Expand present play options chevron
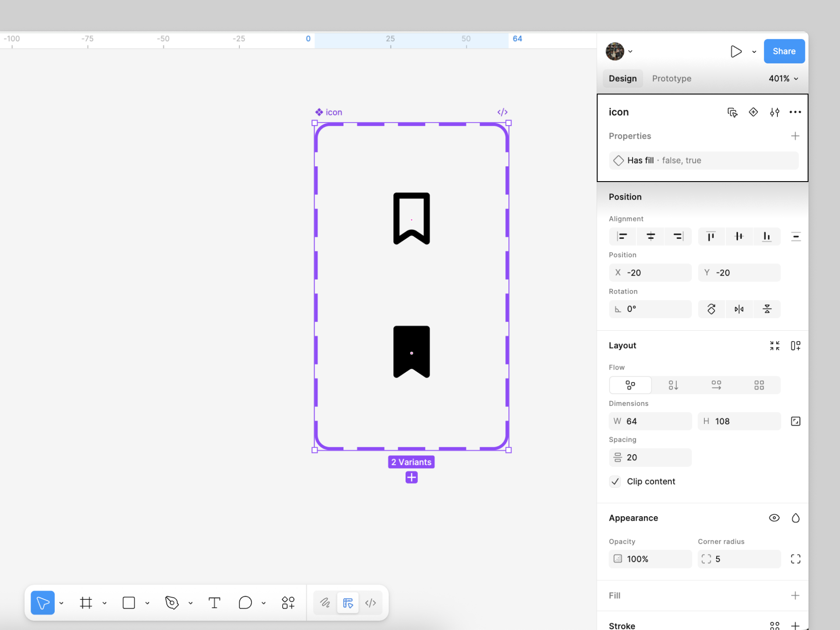The width and height of the screenshot is (840, 630). pos(754,52)
